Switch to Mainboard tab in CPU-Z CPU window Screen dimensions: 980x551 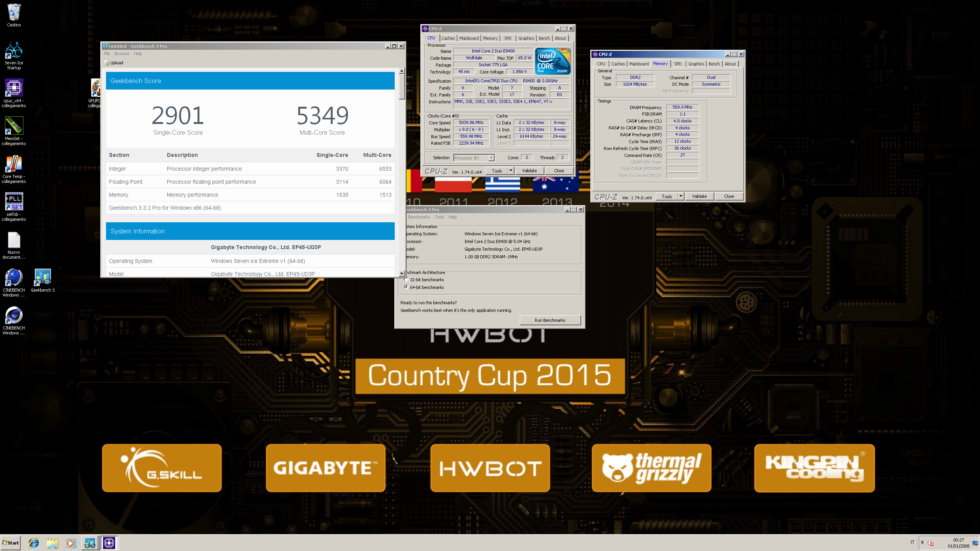pos(469,38)
